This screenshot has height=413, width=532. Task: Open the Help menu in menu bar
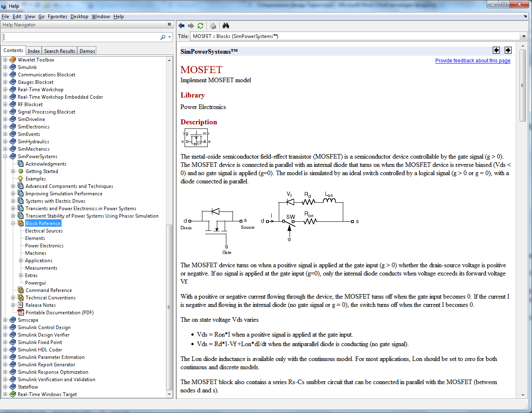tap(119, 17)
